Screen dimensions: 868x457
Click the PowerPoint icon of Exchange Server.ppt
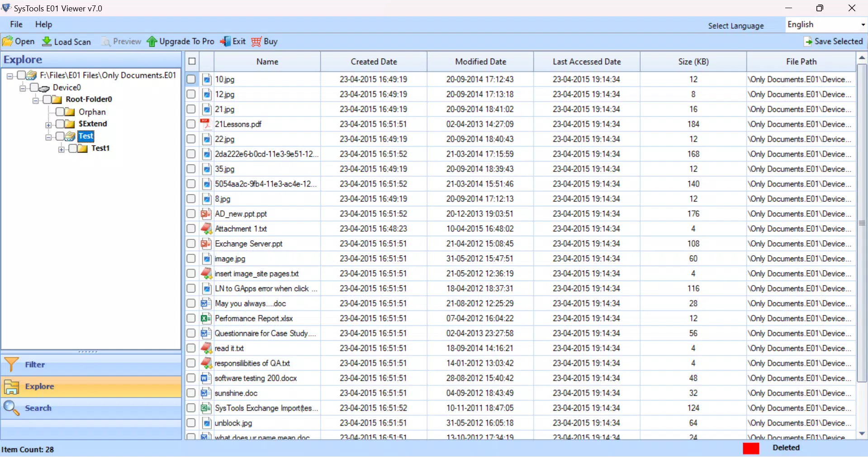click(206, 243)
